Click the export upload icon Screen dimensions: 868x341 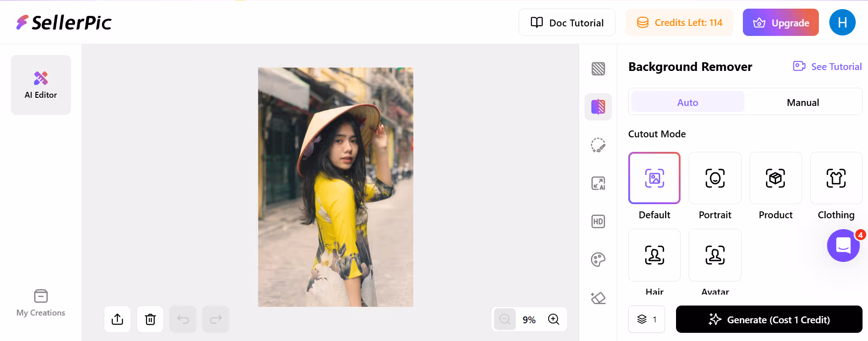117,319
